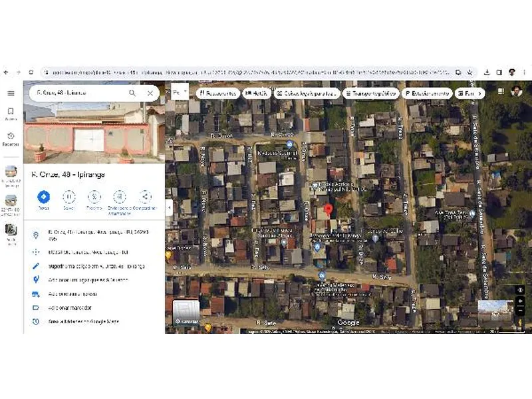532x399 pixels.
Task: Click the Compartilhar share icon
Action: coord(145,198)
